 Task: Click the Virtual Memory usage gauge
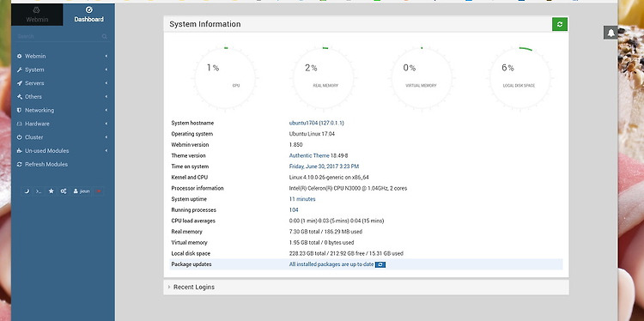(422, 78)
